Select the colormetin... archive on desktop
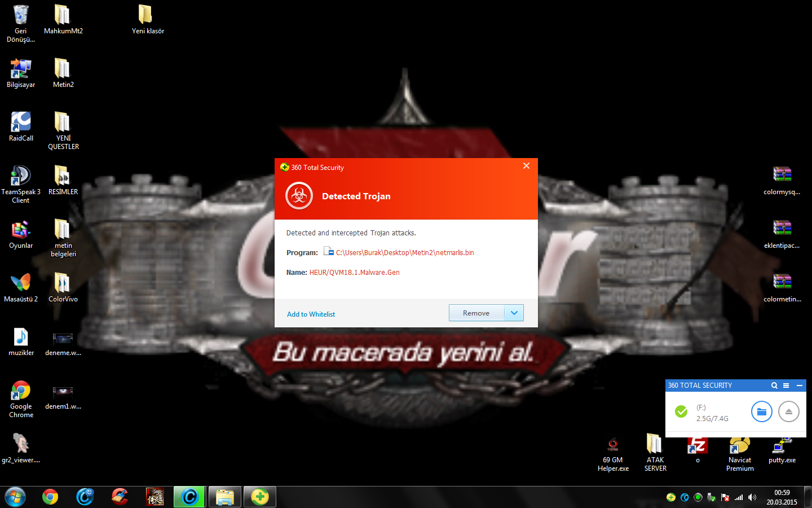 point(782,288)
